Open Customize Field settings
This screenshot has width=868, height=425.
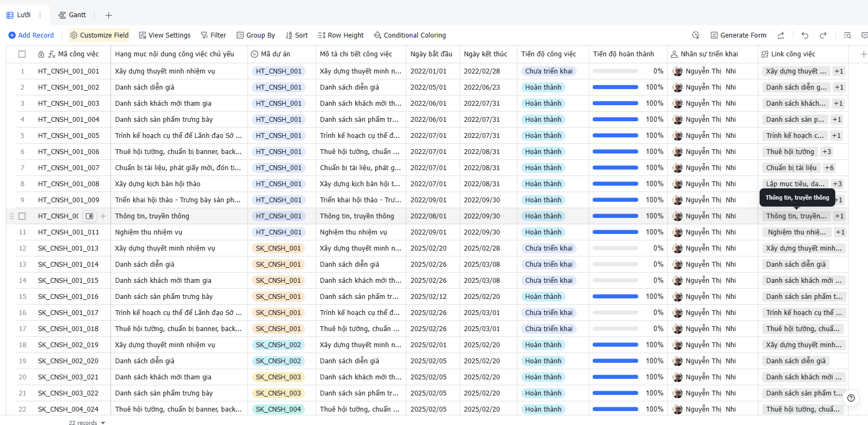(x=99, y=35)
